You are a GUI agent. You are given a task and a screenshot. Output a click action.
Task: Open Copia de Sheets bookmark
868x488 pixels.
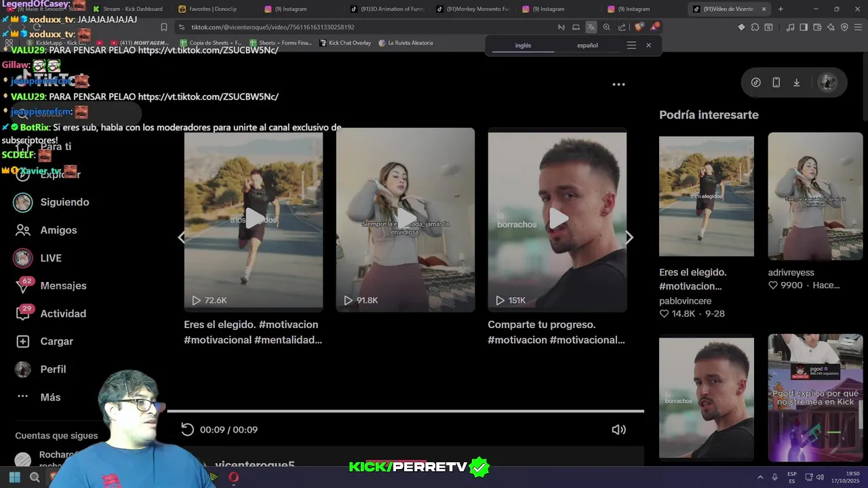(210, 43)
